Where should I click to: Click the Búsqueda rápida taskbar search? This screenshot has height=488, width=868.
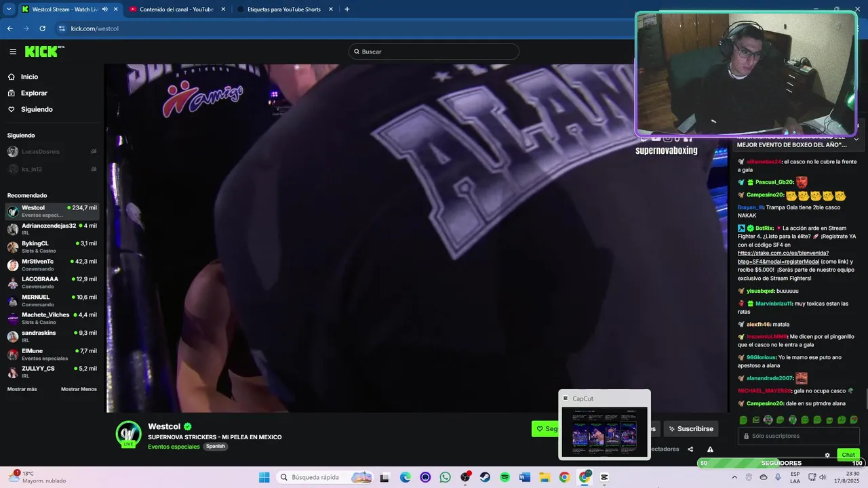323,477
